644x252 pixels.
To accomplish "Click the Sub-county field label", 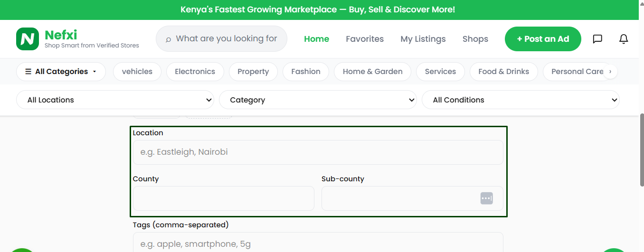I will click(x=343, y=179).
